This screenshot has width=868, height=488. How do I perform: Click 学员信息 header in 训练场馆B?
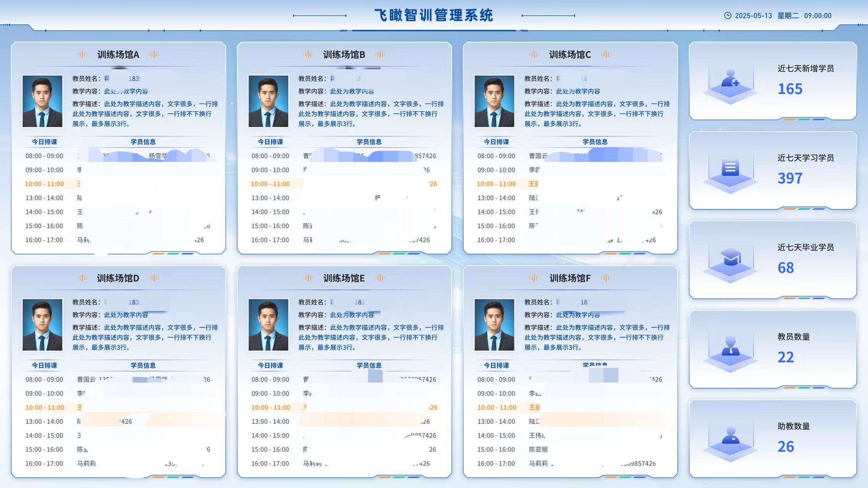[369, 142]
